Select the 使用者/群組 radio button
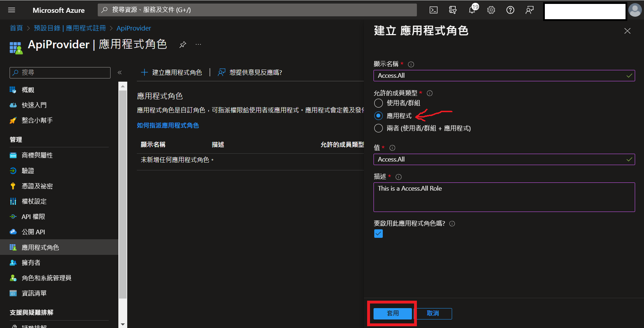The image size is (644, 328). tap(379, 103)
